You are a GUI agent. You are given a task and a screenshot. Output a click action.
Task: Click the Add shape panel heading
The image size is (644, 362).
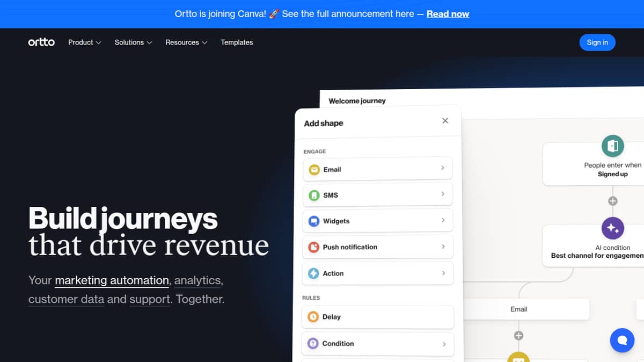tap(324, 123)
